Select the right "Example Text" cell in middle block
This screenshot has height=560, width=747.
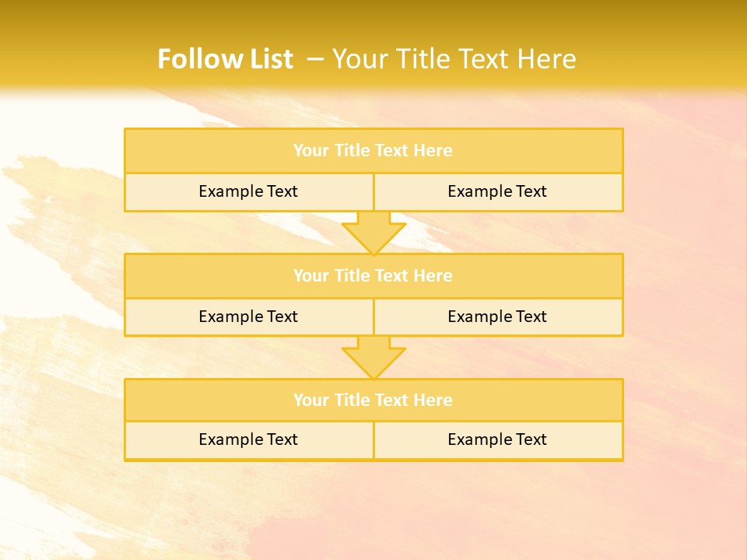coord(498,317)
